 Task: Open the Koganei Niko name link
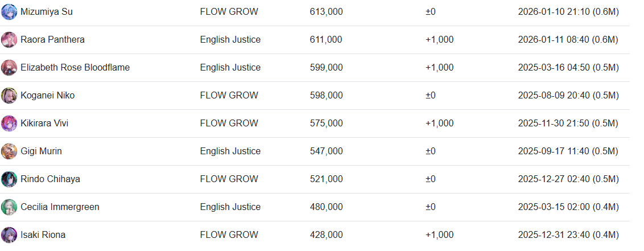point(47,96)
